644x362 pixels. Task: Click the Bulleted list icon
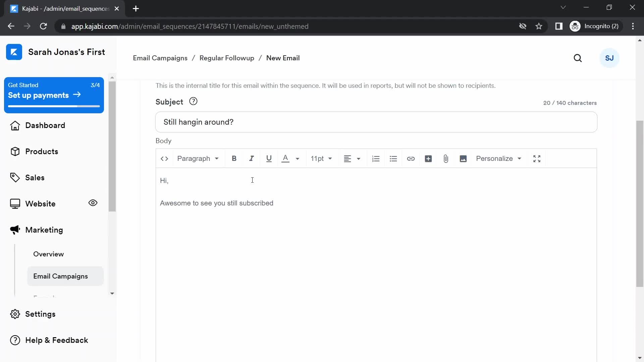coord(393,158)
